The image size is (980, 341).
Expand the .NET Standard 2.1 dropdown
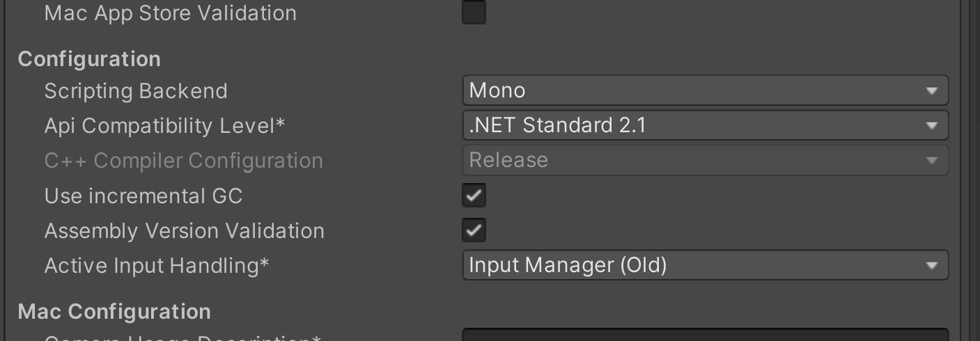[697, 125]
